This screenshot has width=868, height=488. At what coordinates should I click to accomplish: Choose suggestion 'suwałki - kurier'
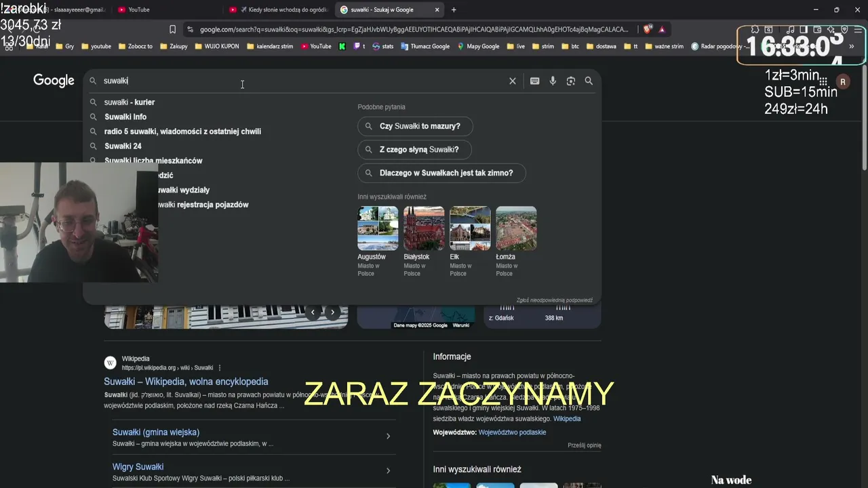coord(130,102)
